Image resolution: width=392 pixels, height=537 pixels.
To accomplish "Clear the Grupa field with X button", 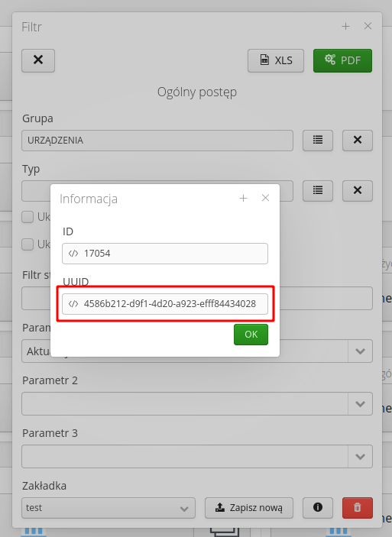I will pos(358,140).
